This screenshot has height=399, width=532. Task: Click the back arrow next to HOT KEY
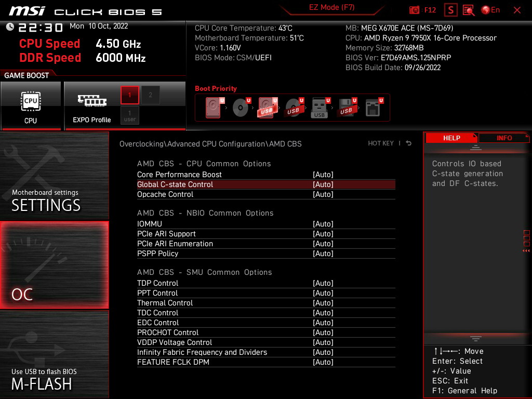409,143
